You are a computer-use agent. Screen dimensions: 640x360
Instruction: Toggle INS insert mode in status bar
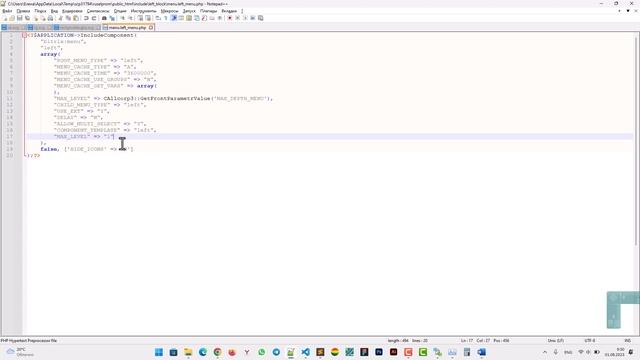pyautogui.click(x=627, y=340)
